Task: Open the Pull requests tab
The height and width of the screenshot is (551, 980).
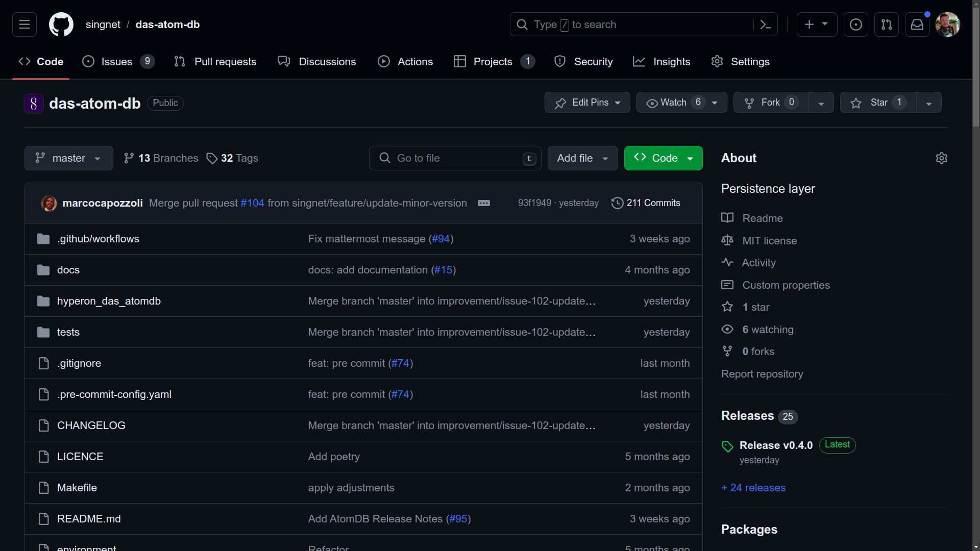Action: [x=215, y=62]
